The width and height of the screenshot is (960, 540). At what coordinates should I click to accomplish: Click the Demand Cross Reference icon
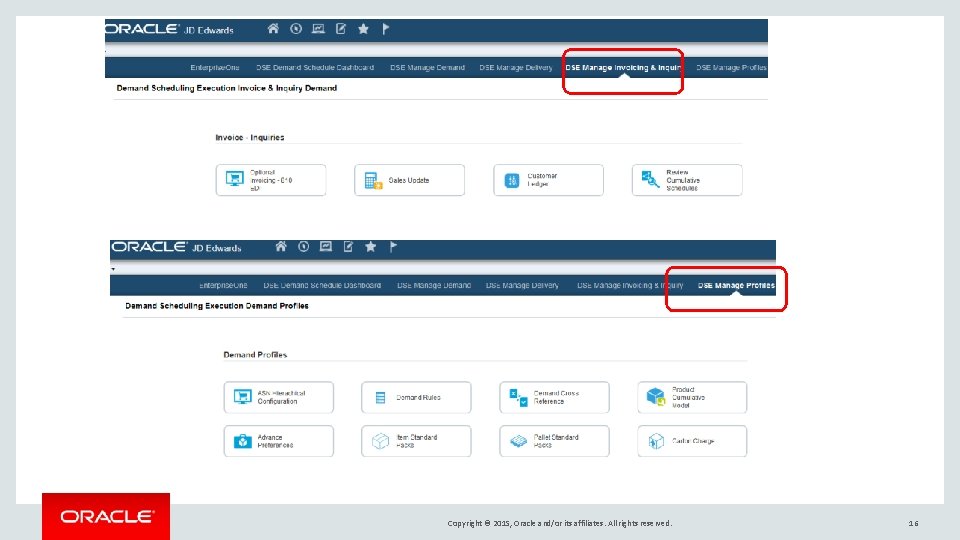[x=519, y=398]
